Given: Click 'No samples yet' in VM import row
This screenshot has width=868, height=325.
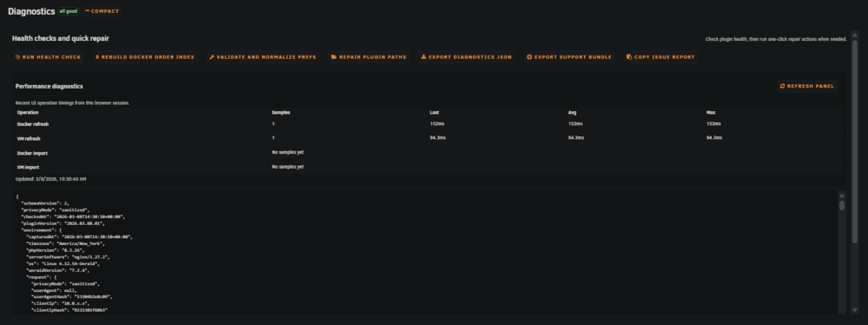Looking at the screenshot, I should (288, 166).
